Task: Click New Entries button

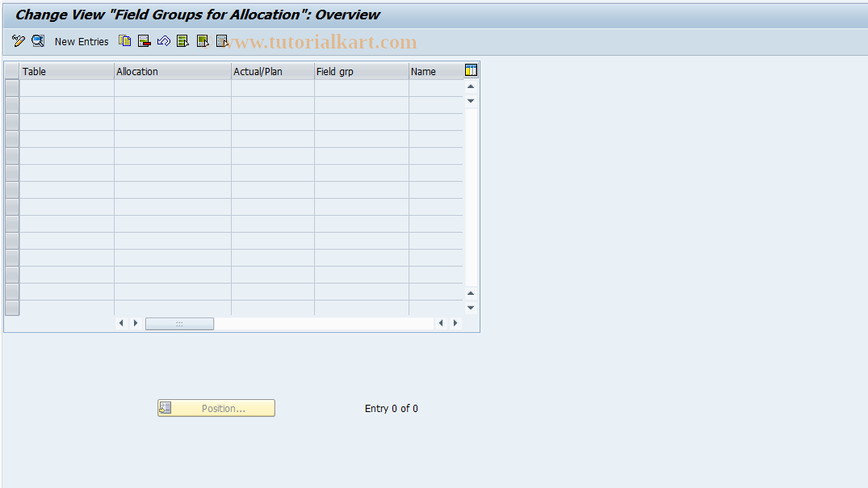Action: tap(82, 41)
